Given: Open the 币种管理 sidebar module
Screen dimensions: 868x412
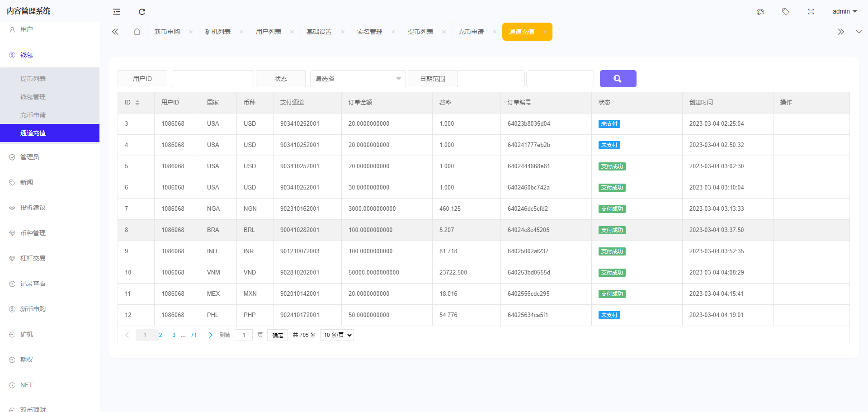Looking at the screenshot, I should [32, 233].
